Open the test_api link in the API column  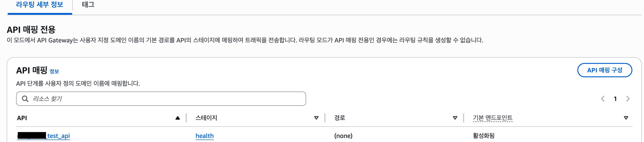coord(58,136)
